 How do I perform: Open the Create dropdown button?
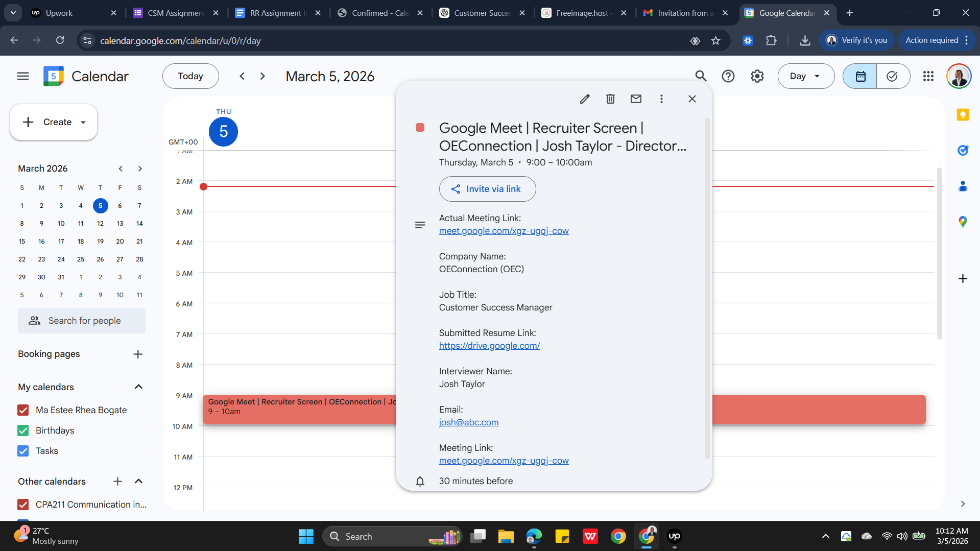[x=54, y=122]
